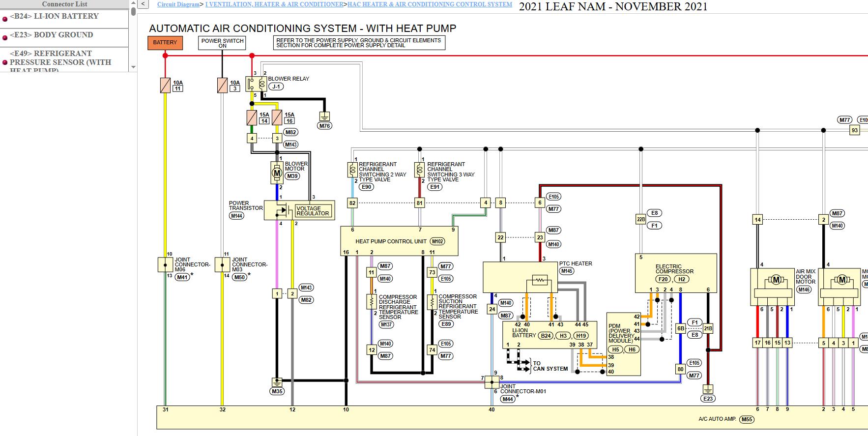The height and width of the screenshot is (436, 868).
Task: Click the 10A fuse number 3 symbol
Action: [x=222, y=86]
